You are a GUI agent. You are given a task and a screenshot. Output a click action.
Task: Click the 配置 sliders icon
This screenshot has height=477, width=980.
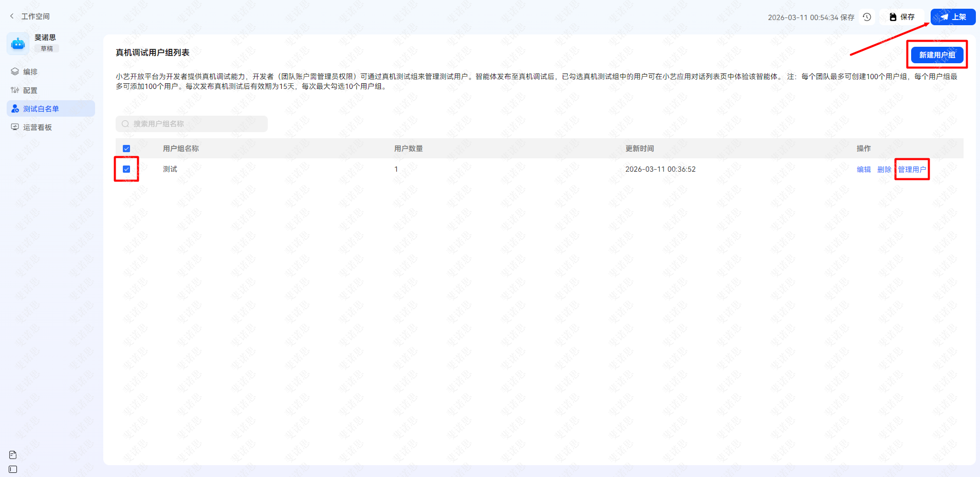(15, 90)
